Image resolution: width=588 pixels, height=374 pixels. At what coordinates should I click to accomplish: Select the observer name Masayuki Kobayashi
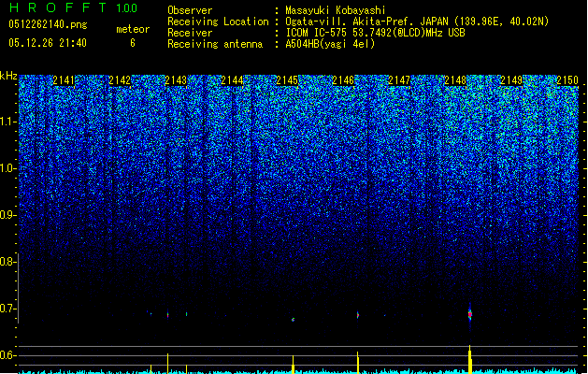pyautogui.click(x=336, y=10)
